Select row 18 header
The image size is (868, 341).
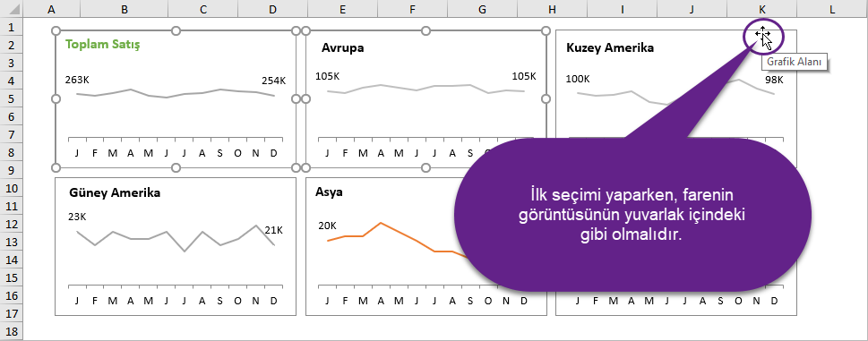[x=13, y=332]
